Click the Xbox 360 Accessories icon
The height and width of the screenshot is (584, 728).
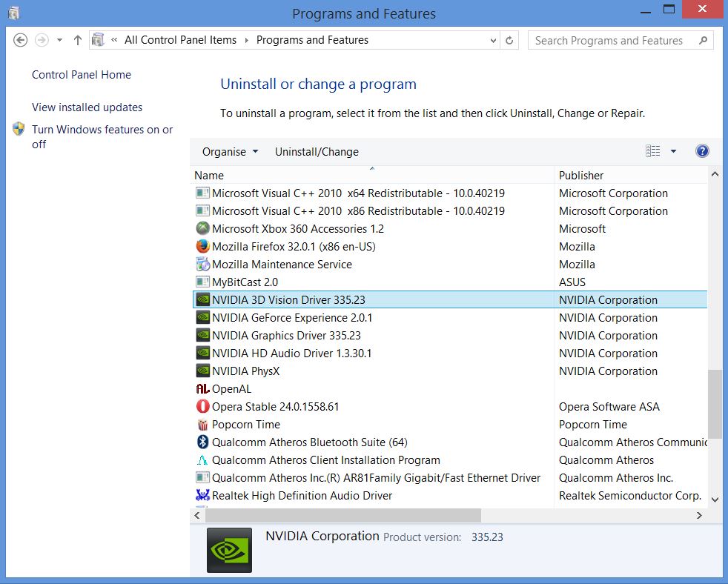click(x=202, y=228)
